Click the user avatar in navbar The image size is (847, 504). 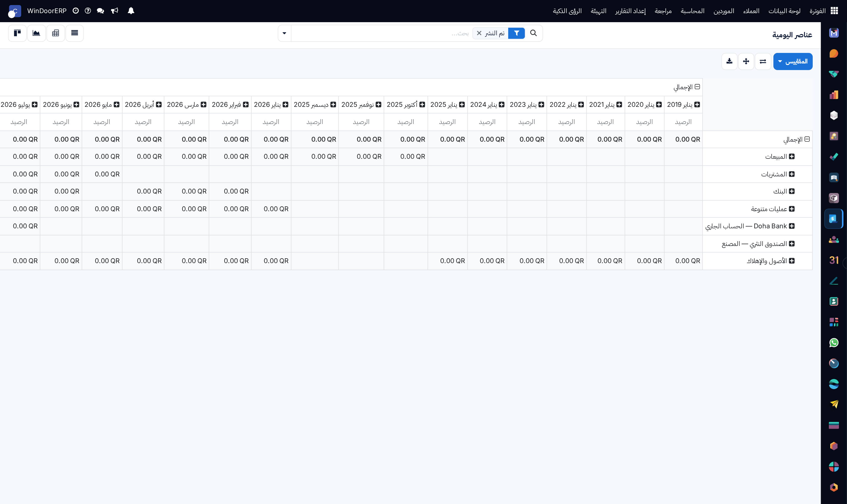click(14, 11)
